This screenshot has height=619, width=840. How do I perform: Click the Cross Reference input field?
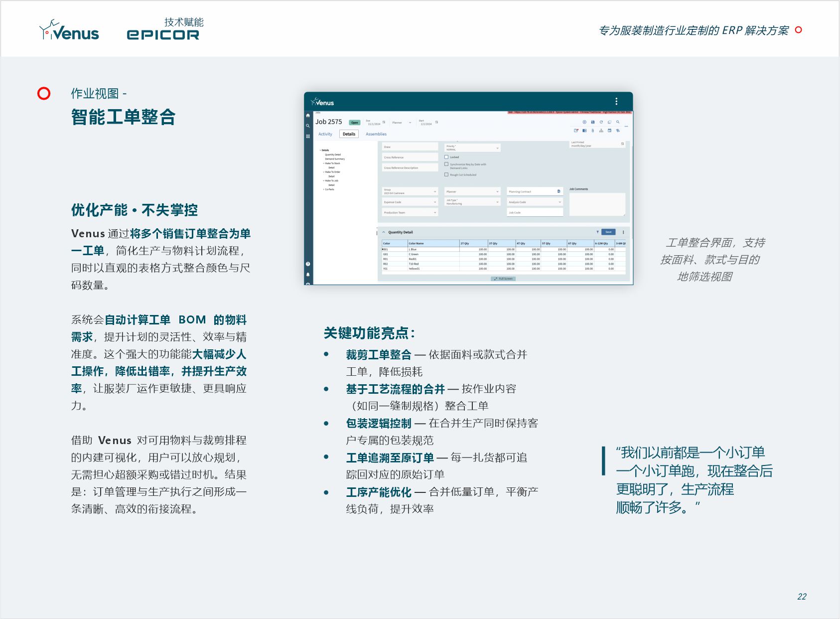click(410, 157)
